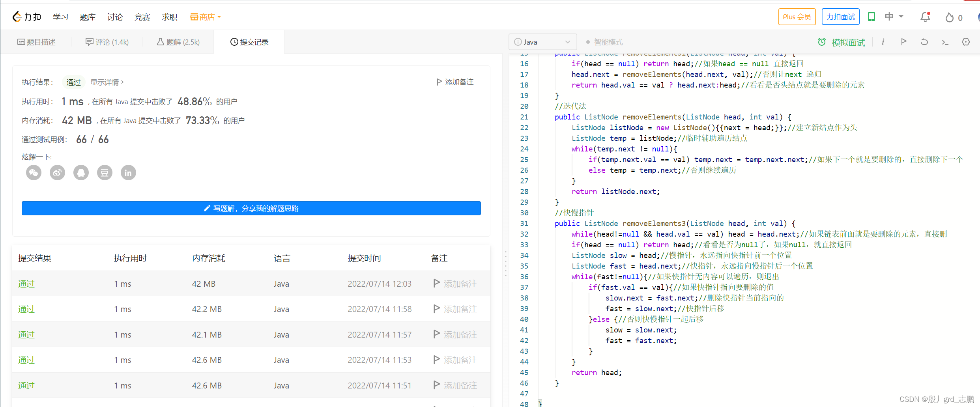Click the 执行用时 column header

pyautogui.click(x=130, y=258)
